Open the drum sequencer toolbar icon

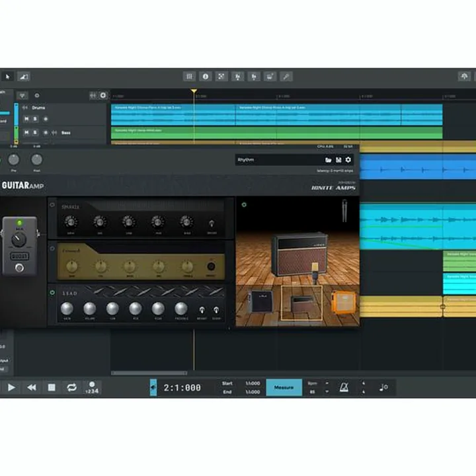pos(270,77)
